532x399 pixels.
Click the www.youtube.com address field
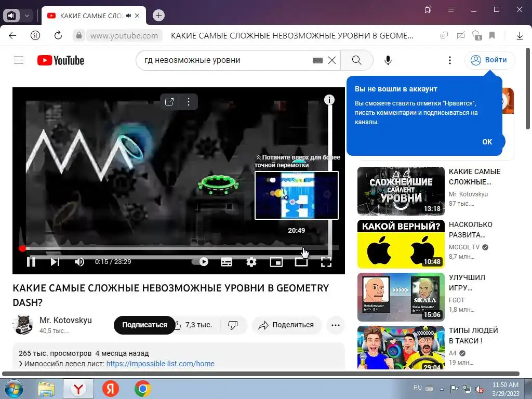coord(124,36)
